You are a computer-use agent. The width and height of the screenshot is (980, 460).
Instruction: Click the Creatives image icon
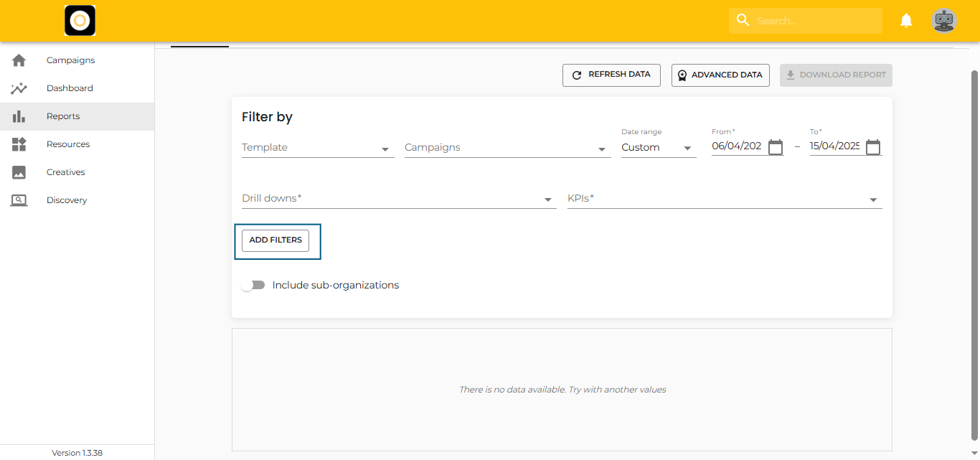pos(19,172)
